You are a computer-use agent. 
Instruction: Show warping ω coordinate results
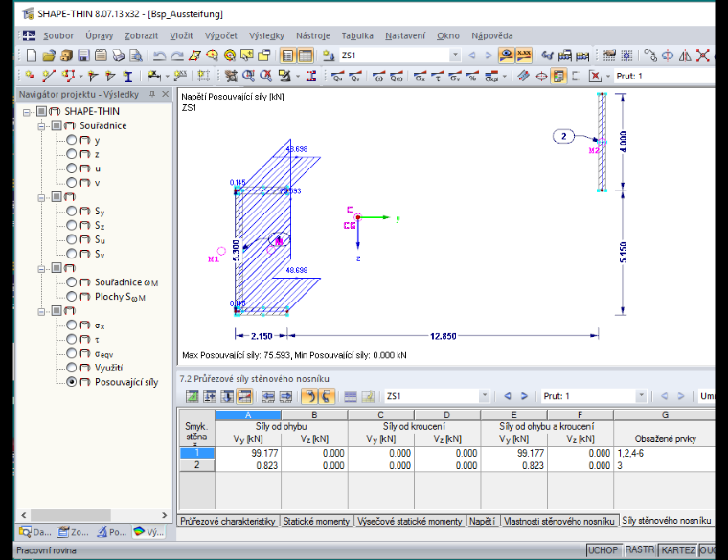point(379,76)
